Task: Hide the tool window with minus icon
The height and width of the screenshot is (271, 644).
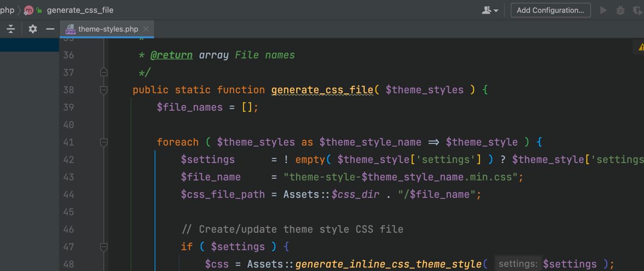Action: (x=50, y=29)
